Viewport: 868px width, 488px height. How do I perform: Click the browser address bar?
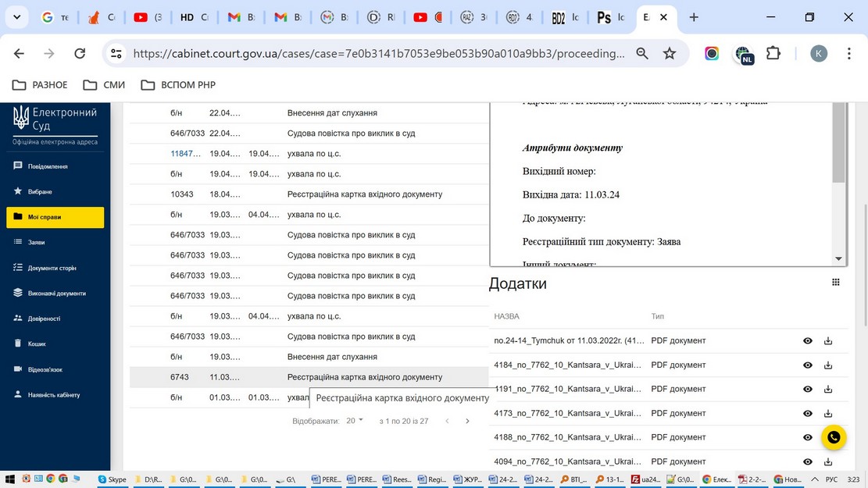click(379, 54)
